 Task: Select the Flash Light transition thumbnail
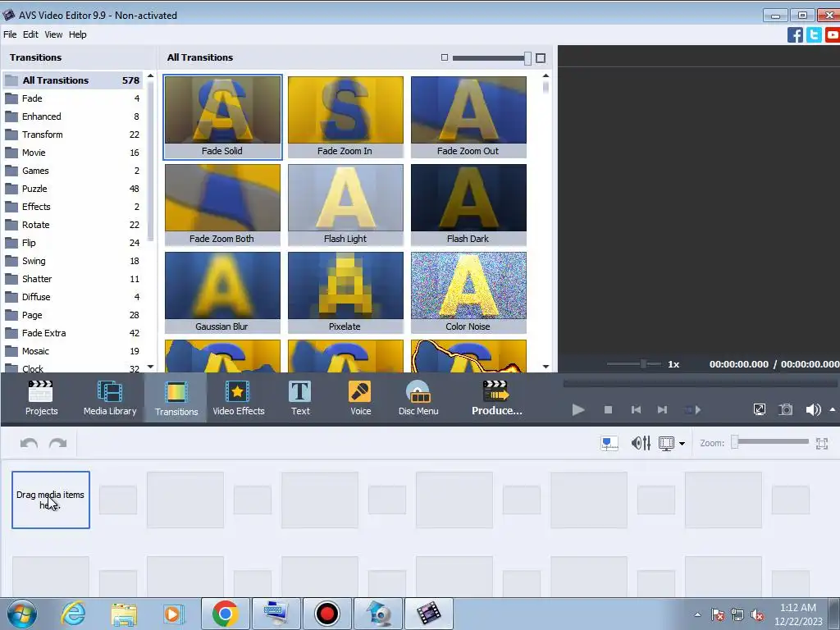[x=345, y=204]
